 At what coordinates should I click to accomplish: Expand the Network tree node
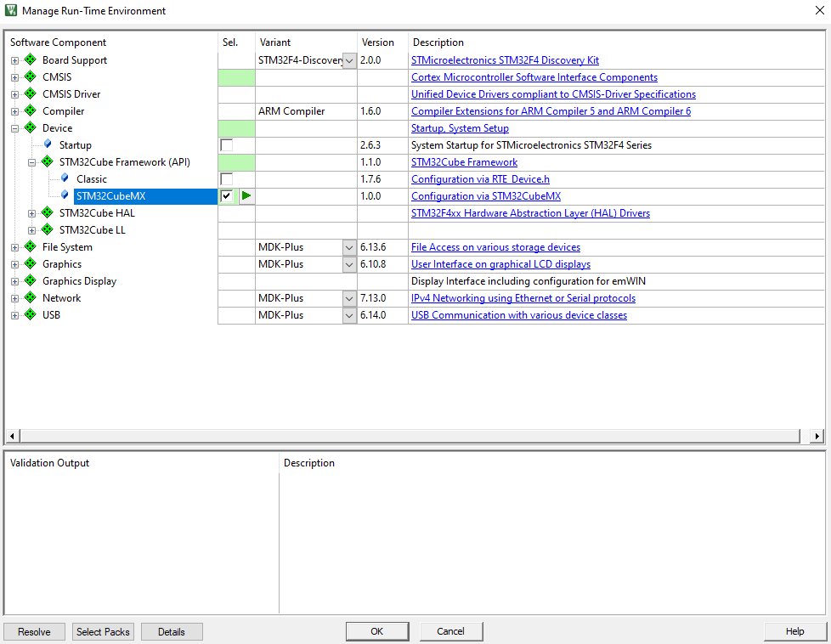click(14, 298)
